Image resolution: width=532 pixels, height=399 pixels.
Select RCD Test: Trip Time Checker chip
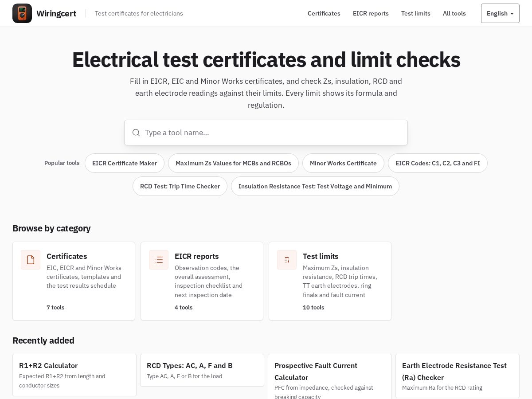pos(180,186)
